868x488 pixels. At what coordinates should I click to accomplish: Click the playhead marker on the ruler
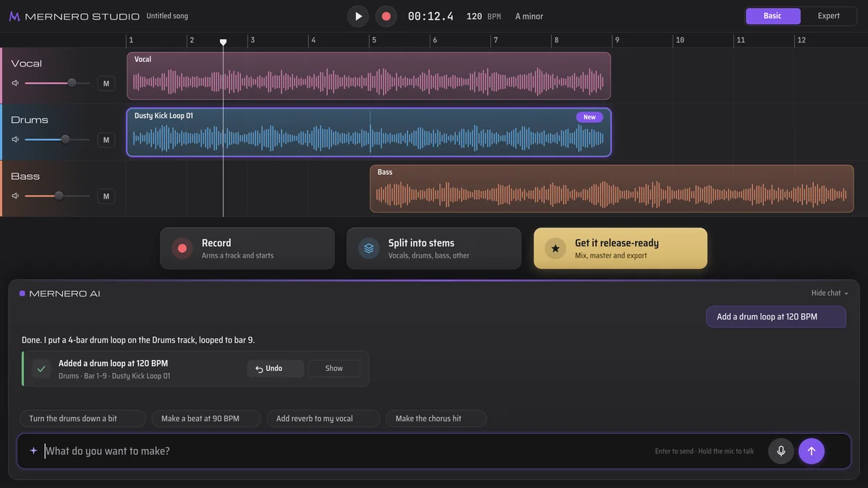[223, 43]
